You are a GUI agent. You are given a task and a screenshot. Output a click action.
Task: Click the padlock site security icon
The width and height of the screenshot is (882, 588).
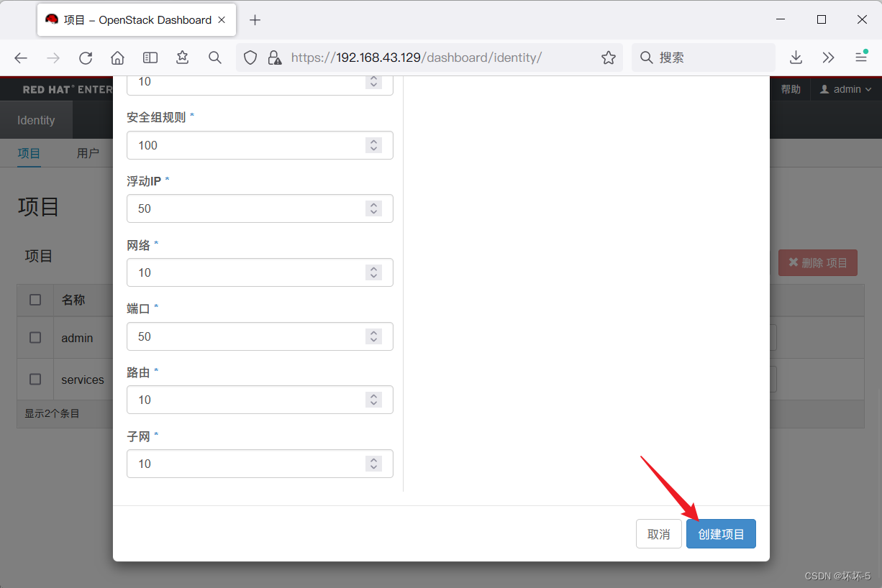(x=274, y=58)
